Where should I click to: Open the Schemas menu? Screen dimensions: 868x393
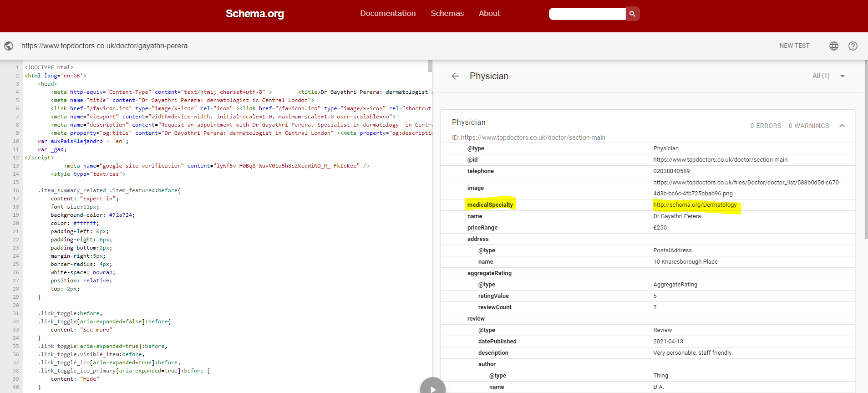pos(447,14)
